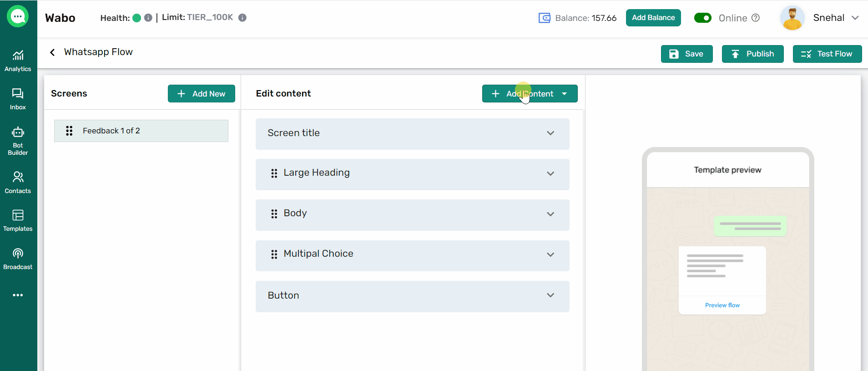Screen dimensions: 868x371
Task: Click the Publish button
Action: (x=752, y=54)
